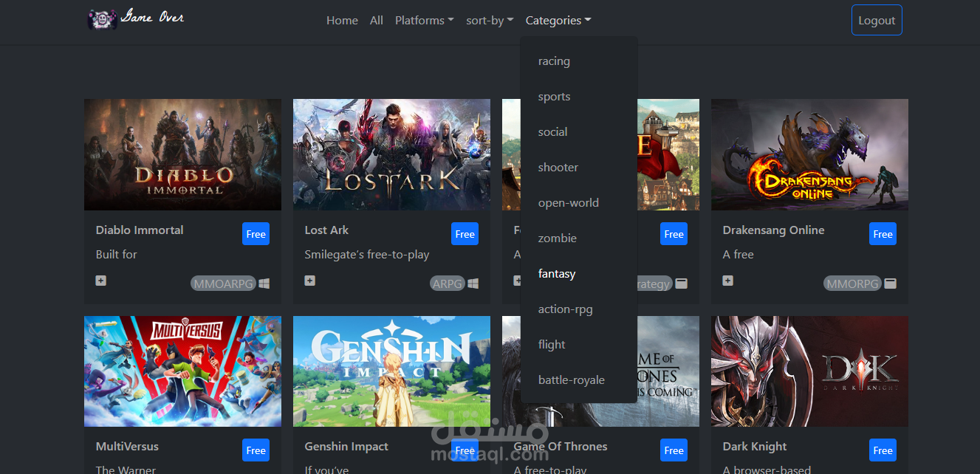
Task: Select the battle-royale category
Action: (x=579, y=380)
